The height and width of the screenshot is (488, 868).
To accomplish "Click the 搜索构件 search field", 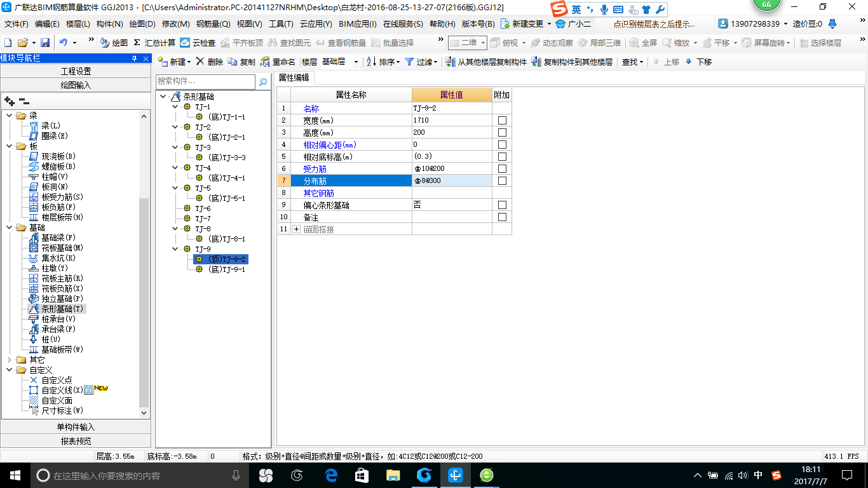I will [x=206, y=81].
